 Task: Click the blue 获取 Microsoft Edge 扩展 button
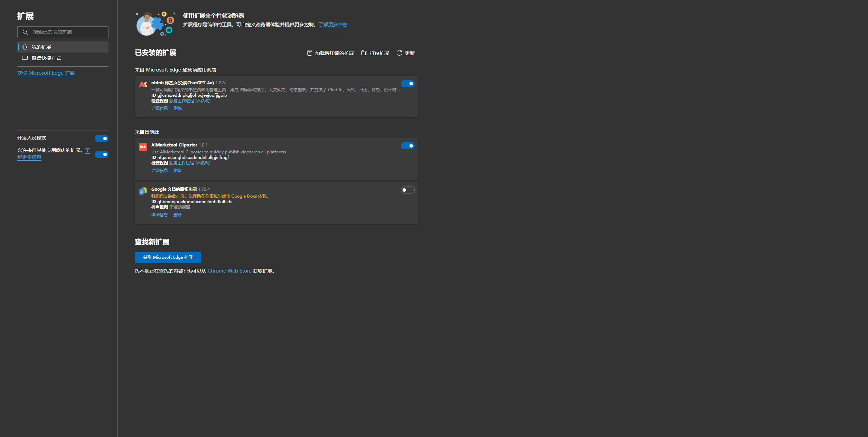coord(168,257)
